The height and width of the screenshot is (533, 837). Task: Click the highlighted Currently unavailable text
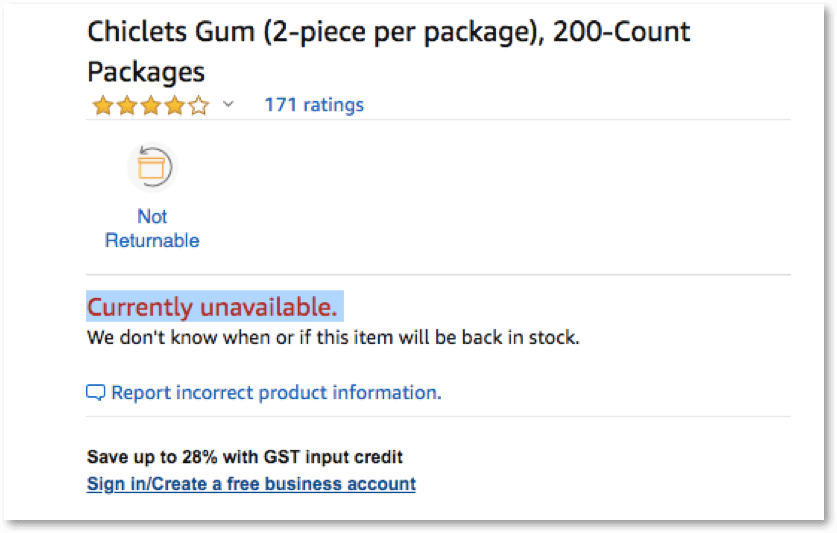[x=212, y=307]
